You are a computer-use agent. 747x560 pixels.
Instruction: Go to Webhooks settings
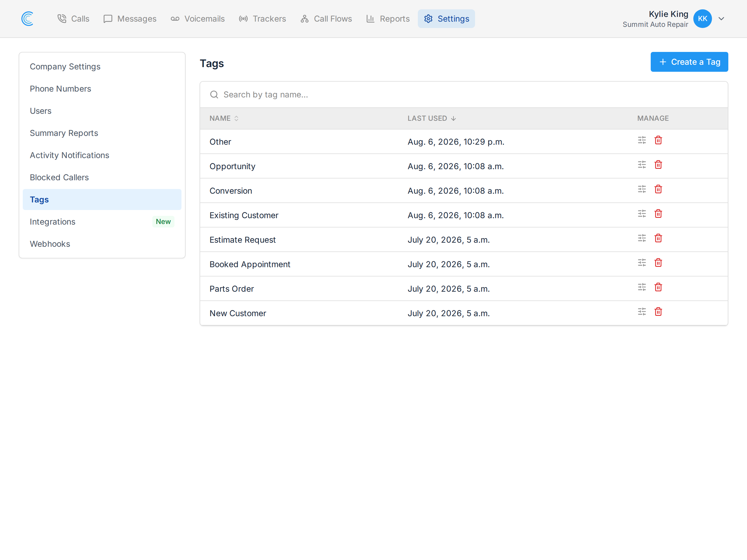tap(102, 244)
